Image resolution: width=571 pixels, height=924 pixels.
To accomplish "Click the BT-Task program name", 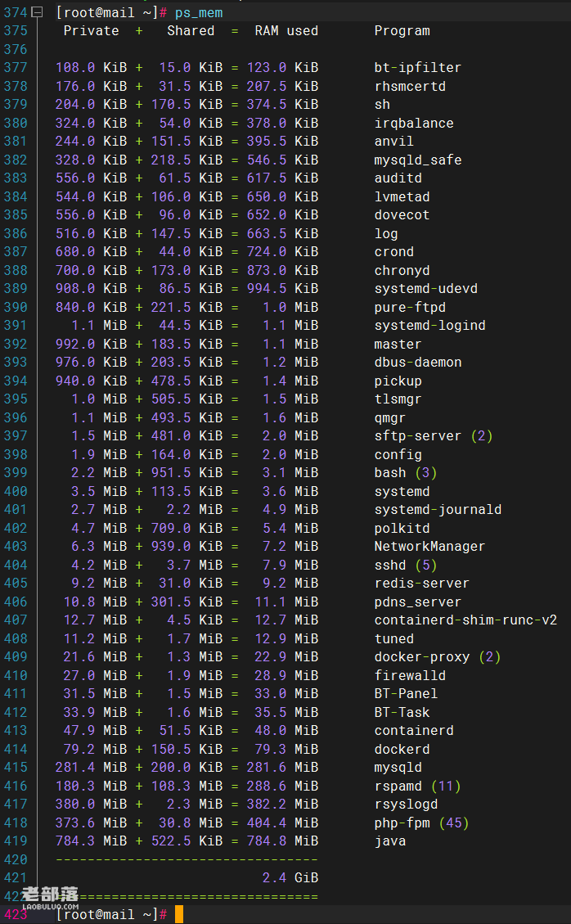I will [402, 713].
